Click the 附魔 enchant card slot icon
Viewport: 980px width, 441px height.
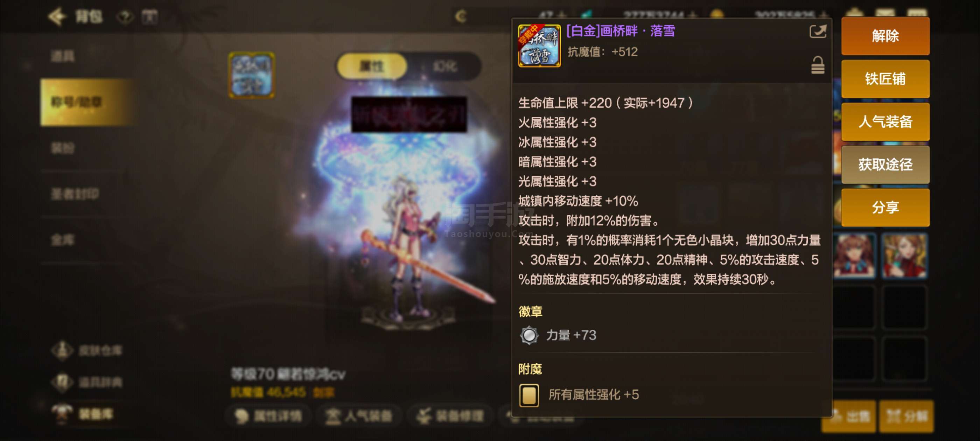tap(529, 395)
